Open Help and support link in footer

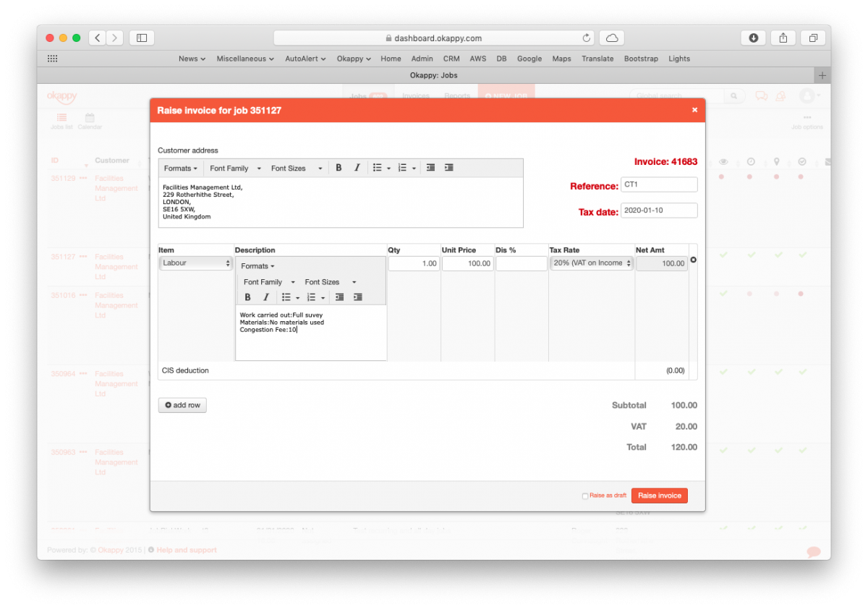(x=187, y=550)
